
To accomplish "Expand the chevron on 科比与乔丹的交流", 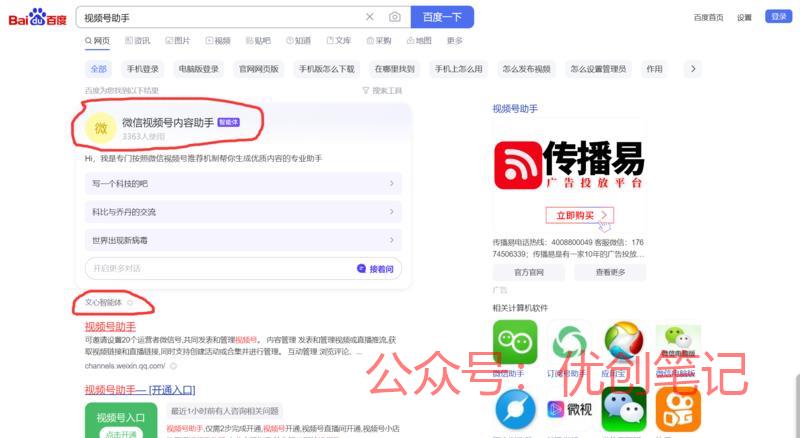I will [x=391, y=211].
